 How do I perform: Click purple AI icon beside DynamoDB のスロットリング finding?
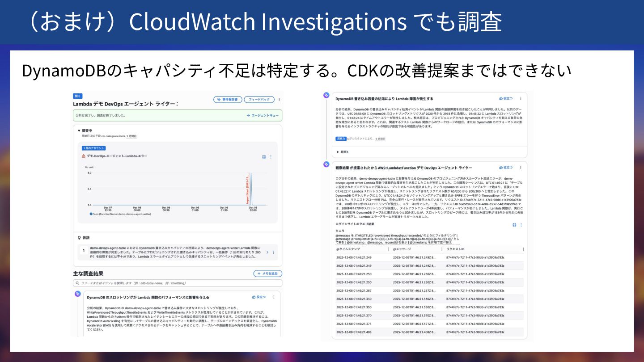point(77,294)
